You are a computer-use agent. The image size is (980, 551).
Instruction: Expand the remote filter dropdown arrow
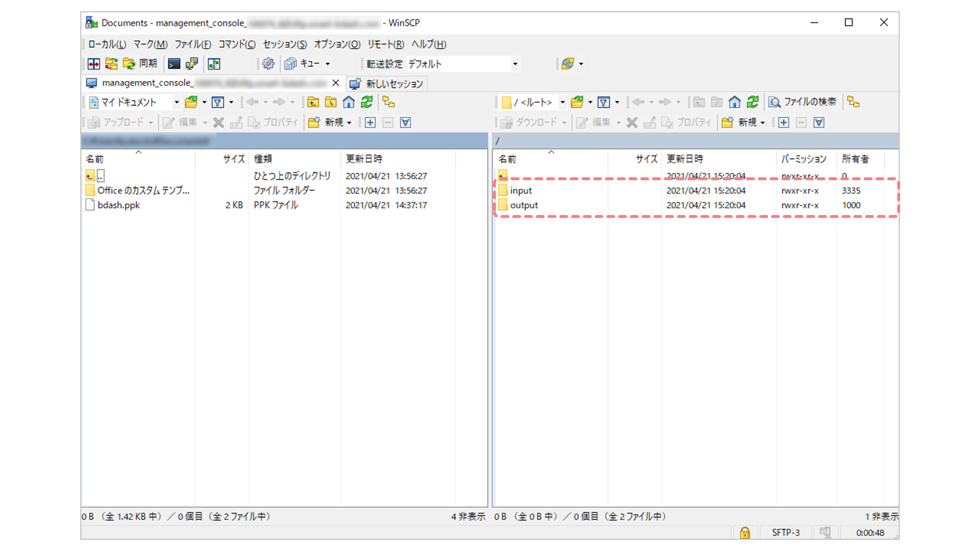[617, 102]
